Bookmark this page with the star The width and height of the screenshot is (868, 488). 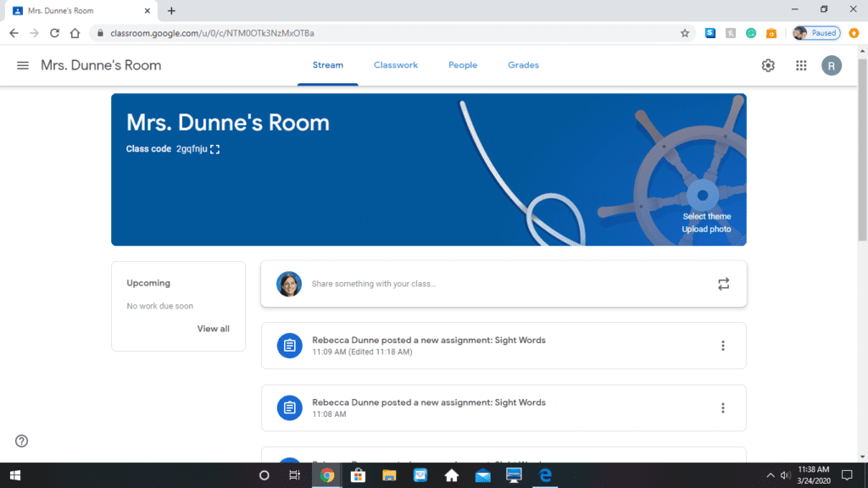[685, 33]
